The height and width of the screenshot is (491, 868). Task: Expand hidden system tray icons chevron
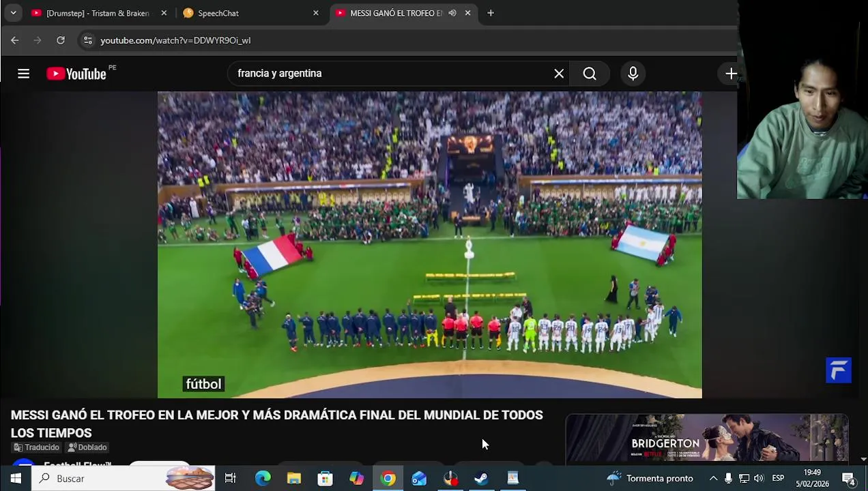pos(713,479)
